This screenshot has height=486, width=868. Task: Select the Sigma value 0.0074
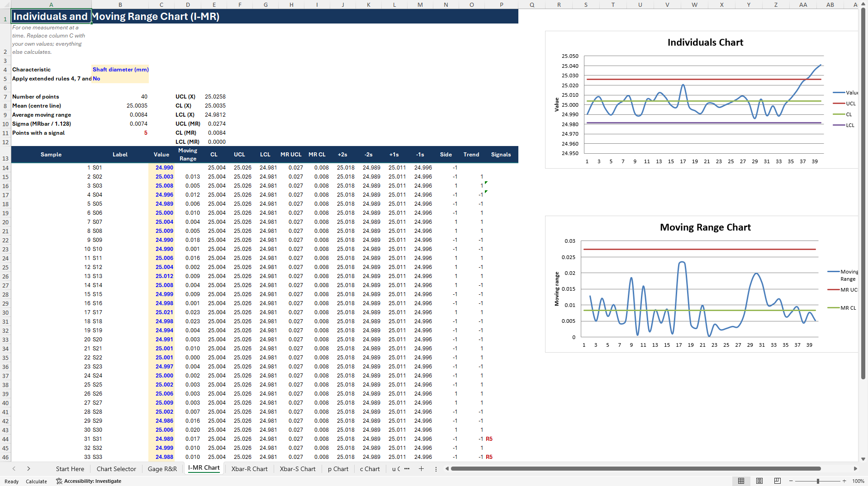coord(120,124)
